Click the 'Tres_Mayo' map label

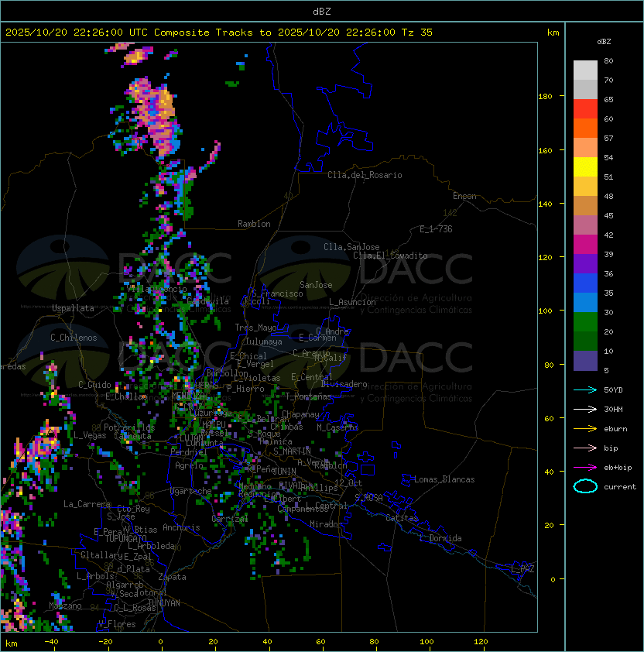[x=255, y=328]
